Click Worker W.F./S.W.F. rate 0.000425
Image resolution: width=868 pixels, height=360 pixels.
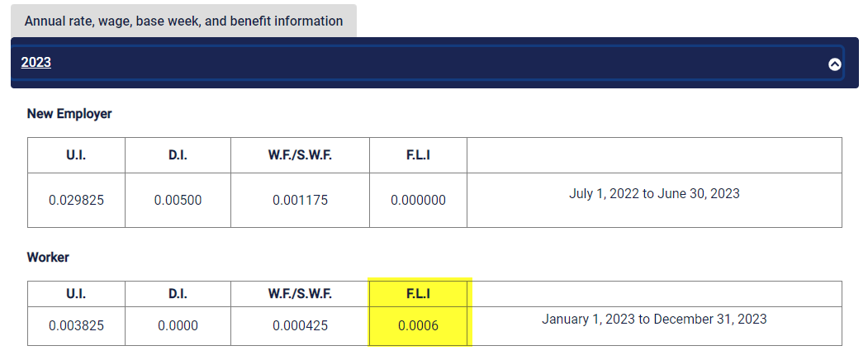coord(300,325)
